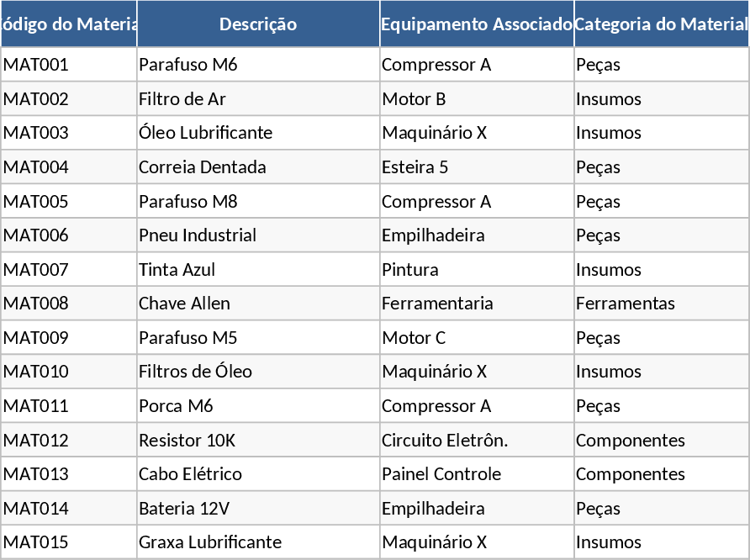Select the Pneu Industrial cell
Screen dimensions: 750x560
[x=258, y=235]
